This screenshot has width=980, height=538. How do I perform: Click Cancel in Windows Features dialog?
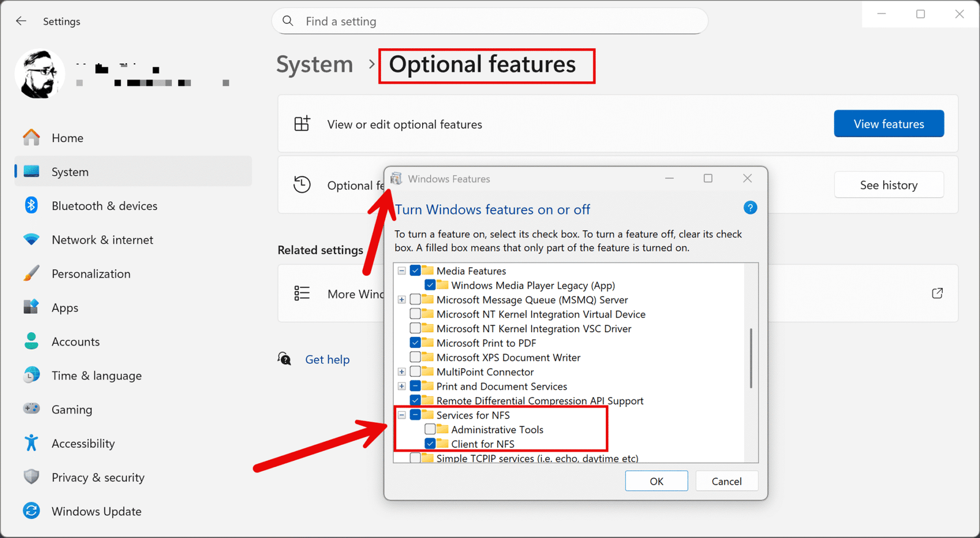click(x=726, y=481)
